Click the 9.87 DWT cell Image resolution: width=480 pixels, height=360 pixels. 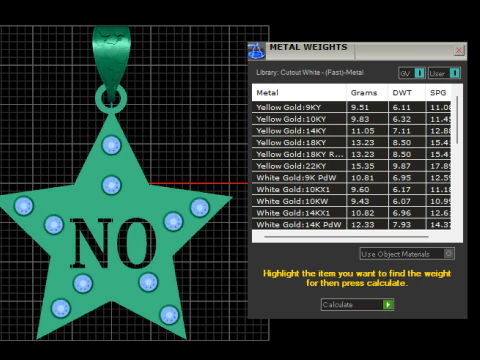click(406, 166)
